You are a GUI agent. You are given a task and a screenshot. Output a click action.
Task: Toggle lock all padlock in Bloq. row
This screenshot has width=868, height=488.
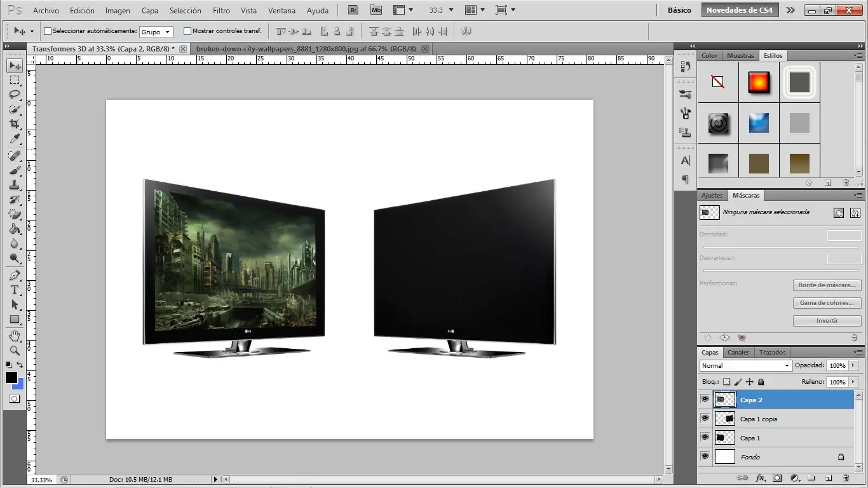(761, 382)
